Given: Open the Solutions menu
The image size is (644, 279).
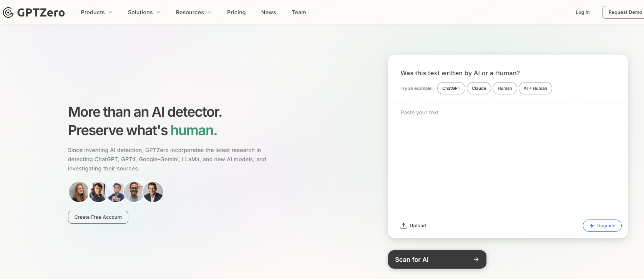Looking at the screenshot, I should pyautogui.click(x=144, y=12).
